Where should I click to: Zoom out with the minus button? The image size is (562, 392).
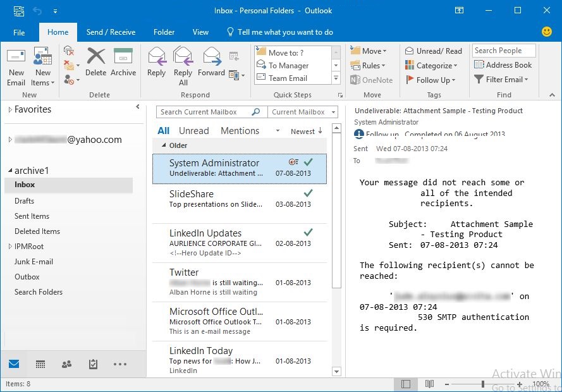coord(446,384)
